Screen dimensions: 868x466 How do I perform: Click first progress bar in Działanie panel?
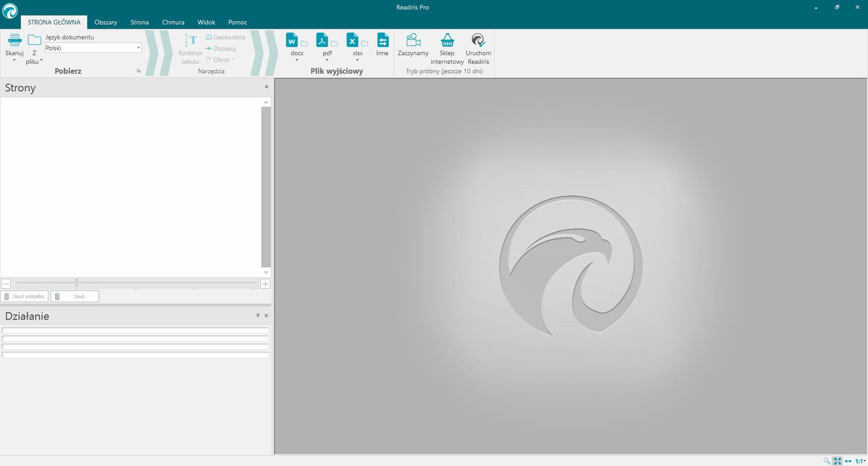tap(135, 330)
